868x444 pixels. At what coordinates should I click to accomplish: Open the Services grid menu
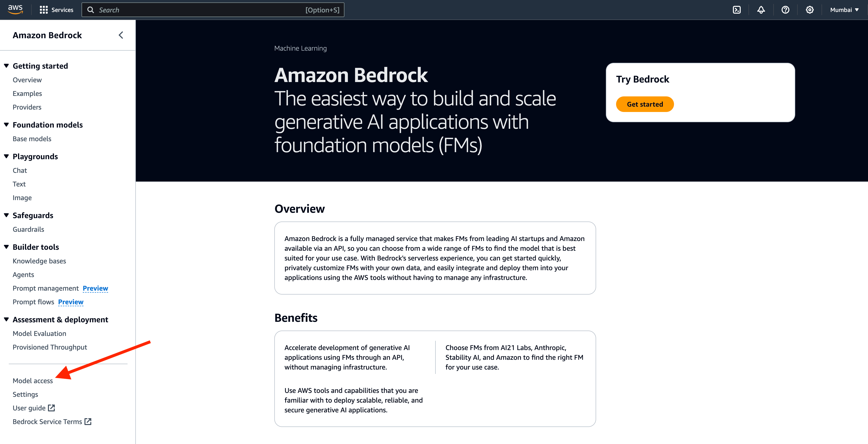coord(56,10)
